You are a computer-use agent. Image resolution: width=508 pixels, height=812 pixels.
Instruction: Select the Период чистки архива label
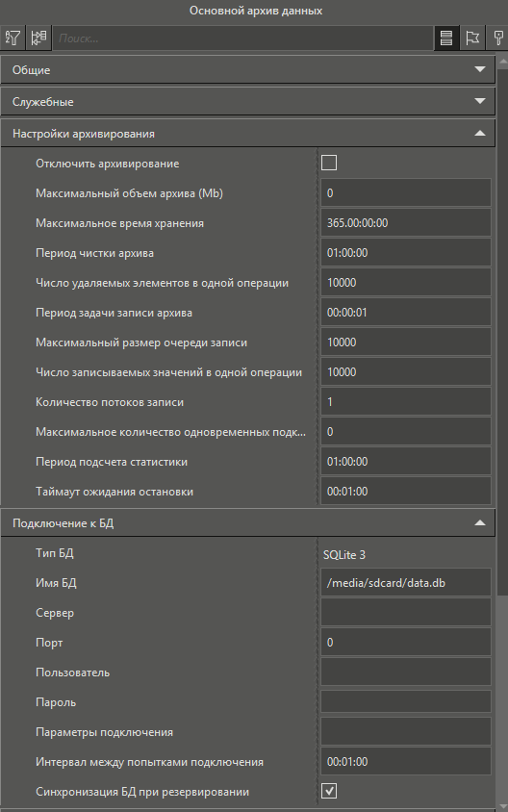click(94, 253)
